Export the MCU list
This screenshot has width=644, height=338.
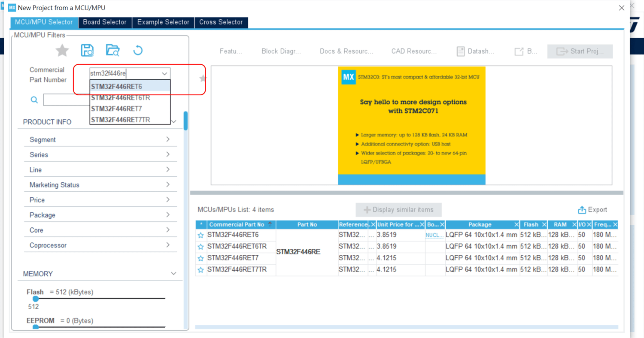pyautogui.click(x=592, y=210)
